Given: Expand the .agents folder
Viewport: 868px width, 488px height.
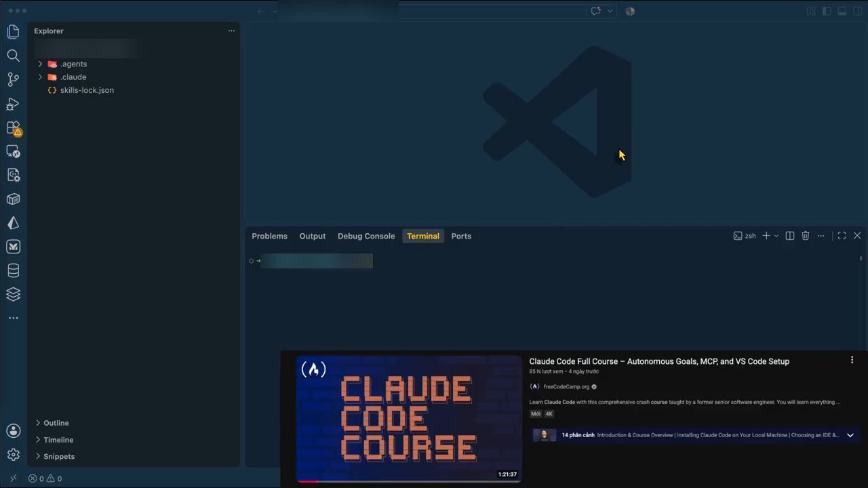Looking at the screenshot, I should [x=73, y=64].
